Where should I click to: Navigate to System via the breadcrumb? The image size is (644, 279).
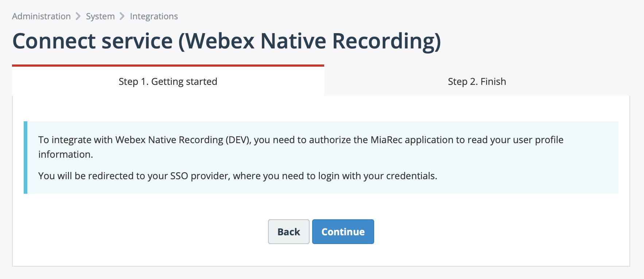click(100, 16)
